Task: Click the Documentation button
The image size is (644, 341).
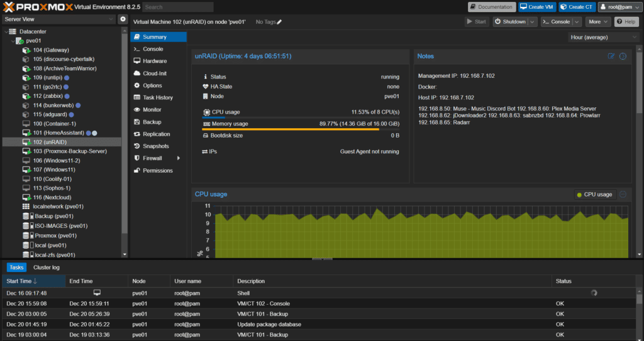Action: pos(492,7)
